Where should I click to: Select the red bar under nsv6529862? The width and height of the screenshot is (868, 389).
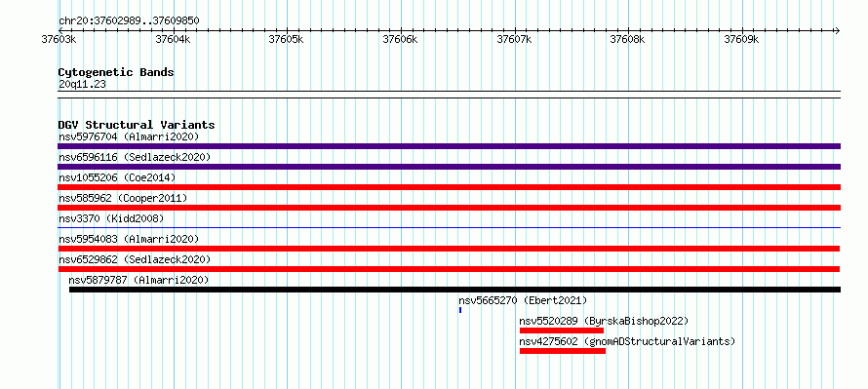pyautogui.click(x=449, y=269)
